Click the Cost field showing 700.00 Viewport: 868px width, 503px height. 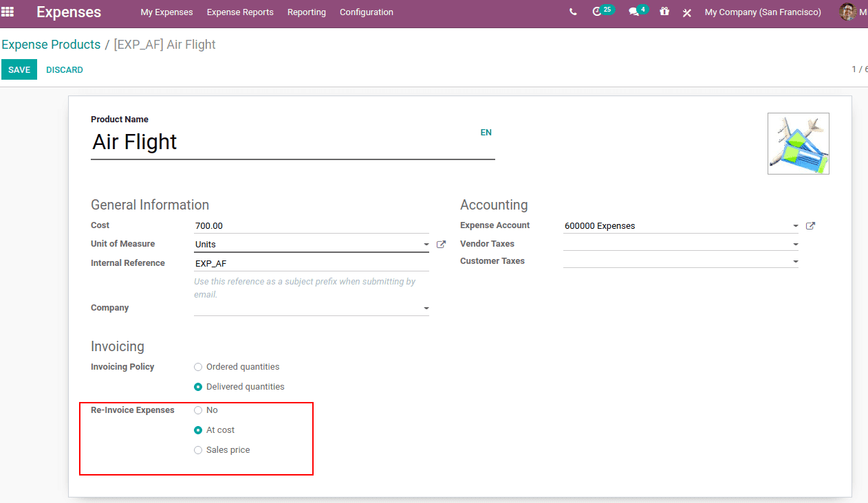pos(312,226)
